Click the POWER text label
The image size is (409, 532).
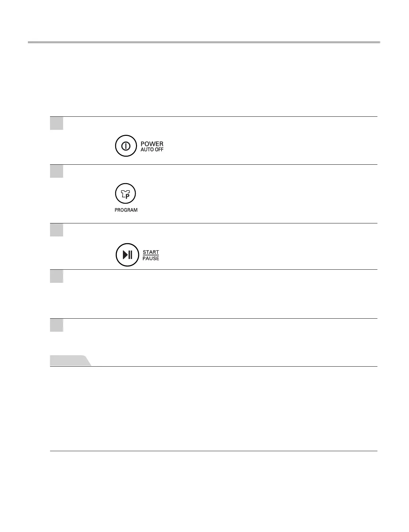tap(152, 144)
